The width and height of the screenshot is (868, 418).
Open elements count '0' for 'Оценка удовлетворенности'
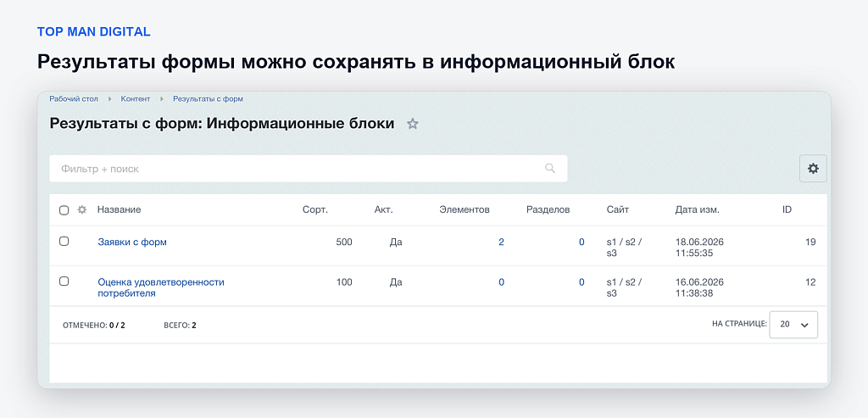[x=502, y=281]
